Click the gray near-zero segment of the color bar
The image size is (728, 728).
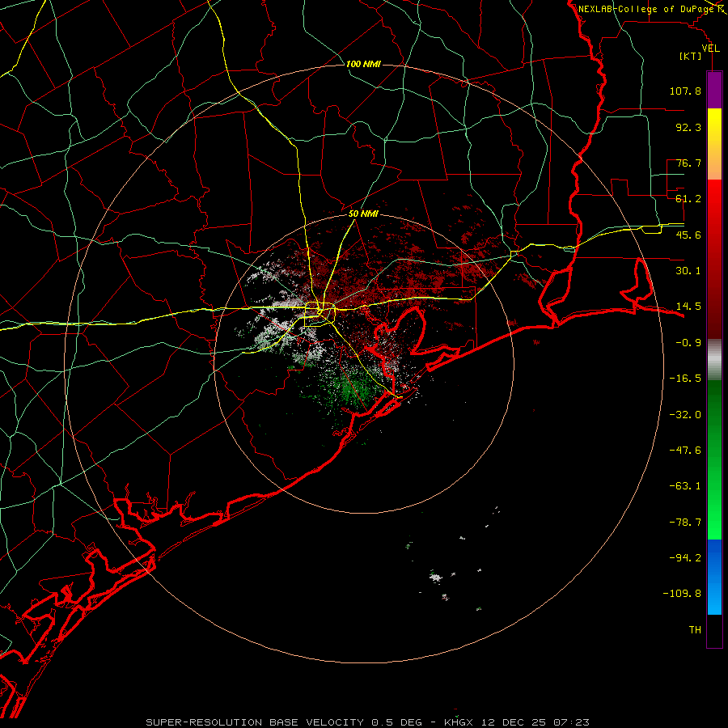point(714,359)
